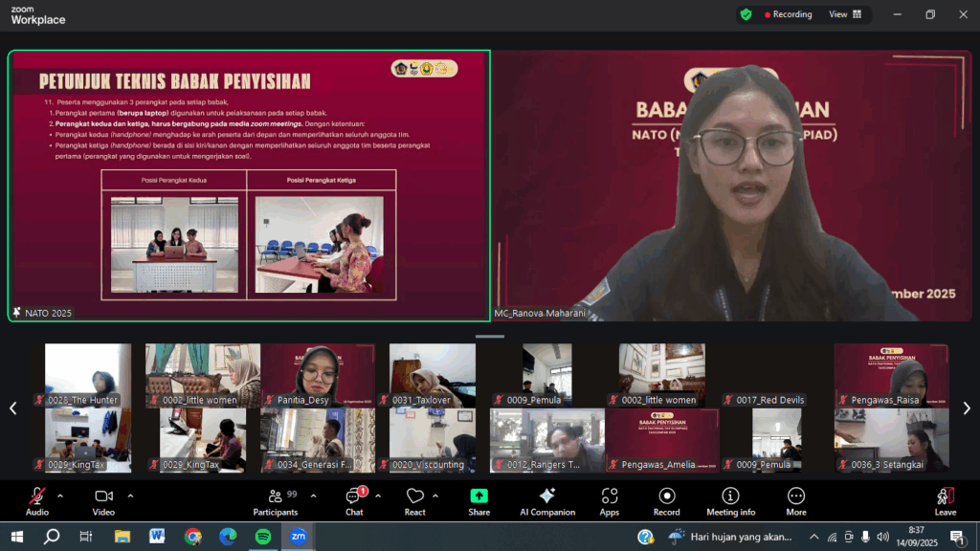Show Meeting info
This screenshot has width=980, height=551.
(730, 499)
